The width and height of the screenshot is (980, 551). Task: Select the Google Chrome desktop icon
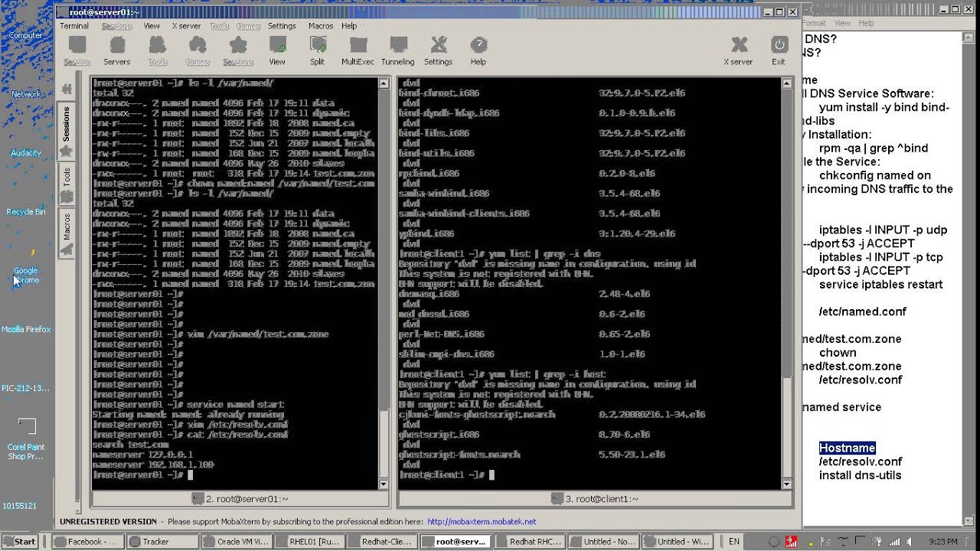pos(25,264)
